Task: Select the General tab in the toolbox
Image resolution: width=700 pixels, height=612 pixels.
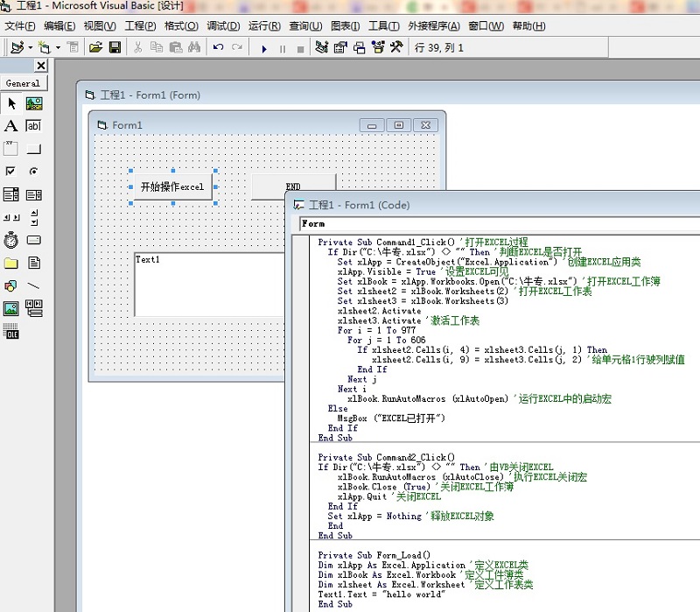Action: click(x=24, y=83)
